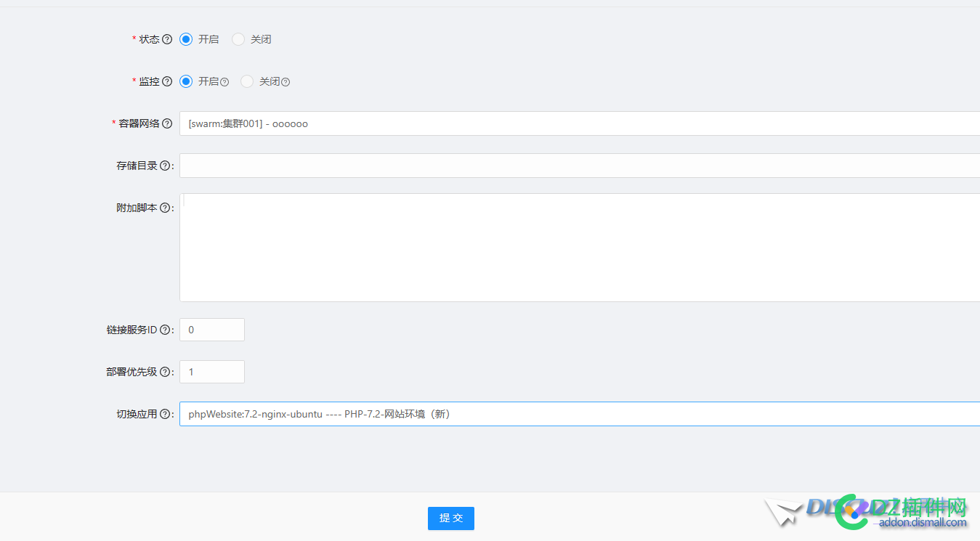
Task: Select 开启 radio for 监控
Action: click(x=186, y=81)
